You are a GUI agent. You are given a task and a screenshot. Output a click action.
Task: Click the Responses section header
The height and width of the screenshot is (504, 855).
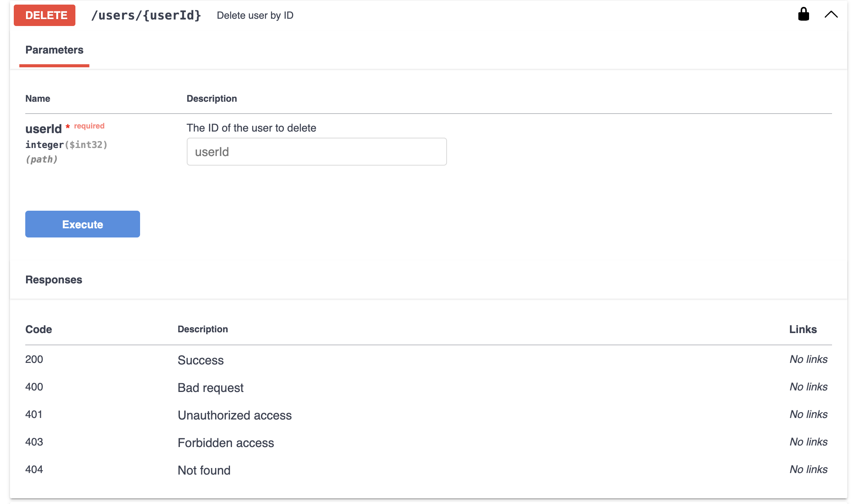54,280
